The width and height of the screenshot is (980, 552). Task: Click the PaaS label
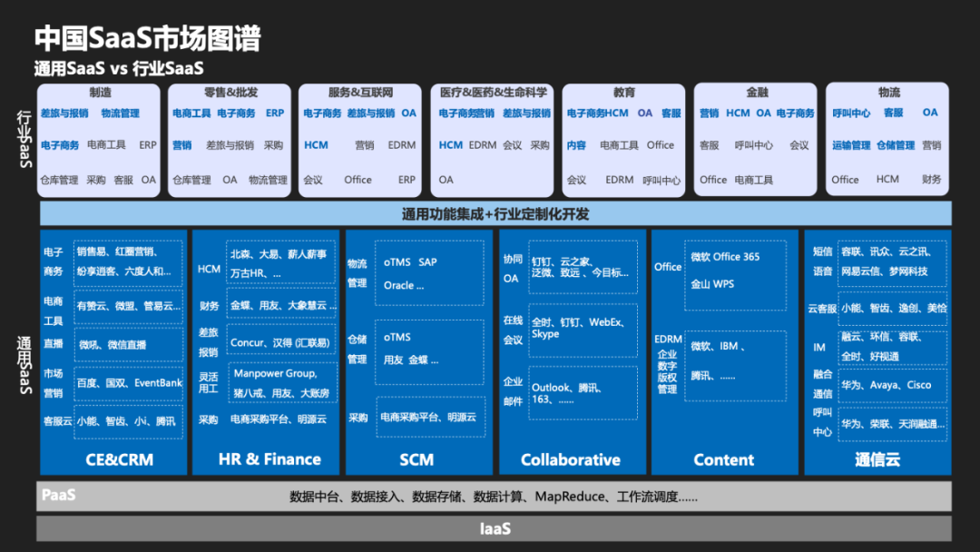coord(58,495)
